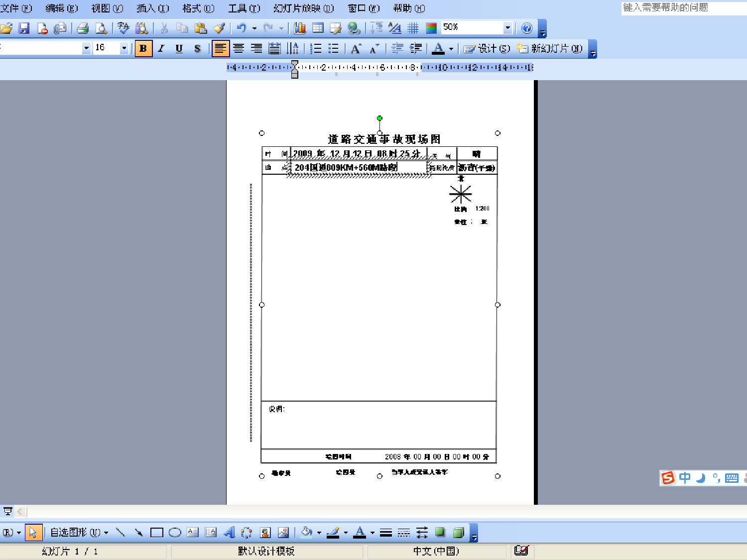Open Print Preview icon
The image size is (747, 560).
point(101,28)
